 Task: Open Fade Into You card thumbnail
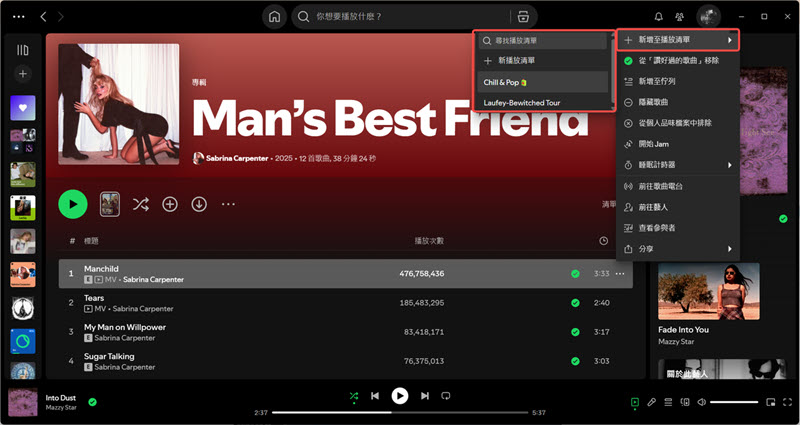click(709, 291)
